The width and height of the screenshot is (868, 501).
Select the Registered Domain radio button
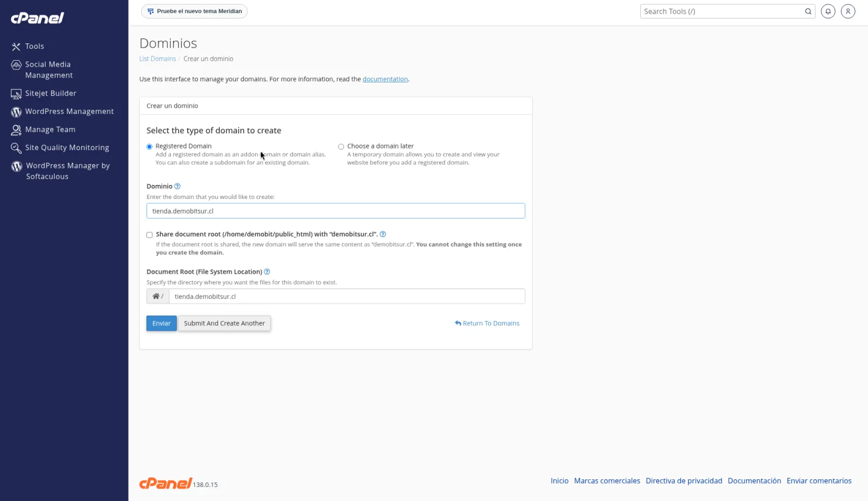pyautogui.click(x=149, y=146)
